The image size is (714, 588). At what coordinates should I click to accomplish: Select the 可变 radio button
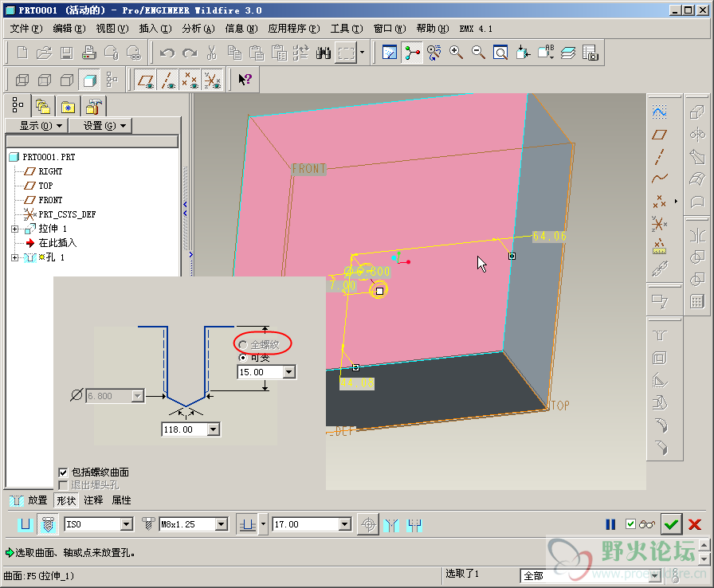[243, 358]
